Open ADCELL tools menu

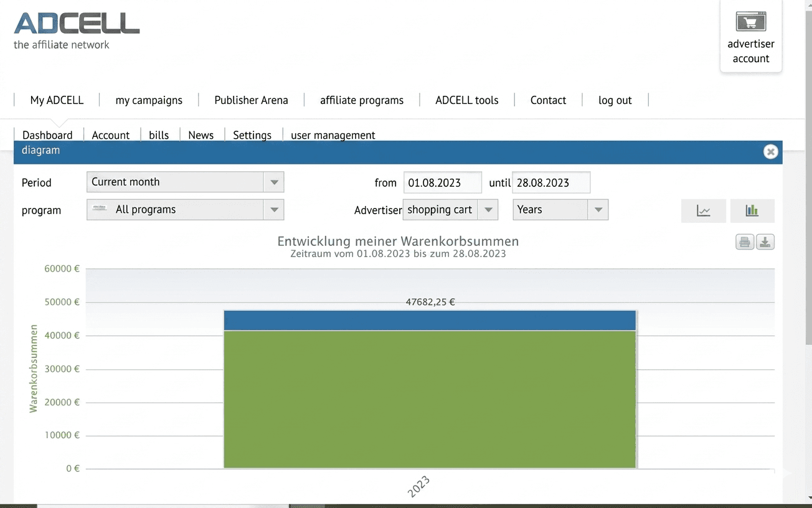[467, 100]
